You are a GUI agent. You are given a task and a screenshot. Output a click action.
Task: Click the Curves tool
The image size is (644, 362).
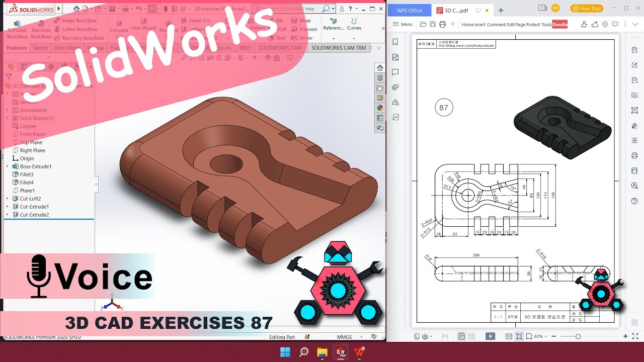pyautogui.click(x=354, y=25)
